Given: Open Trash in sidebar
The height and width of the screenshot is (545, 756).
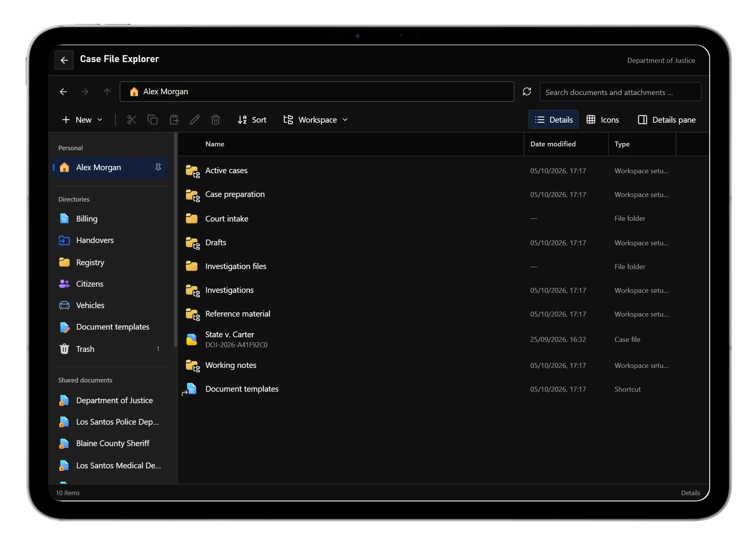Looking at the screenshot, I should point(110,349).
